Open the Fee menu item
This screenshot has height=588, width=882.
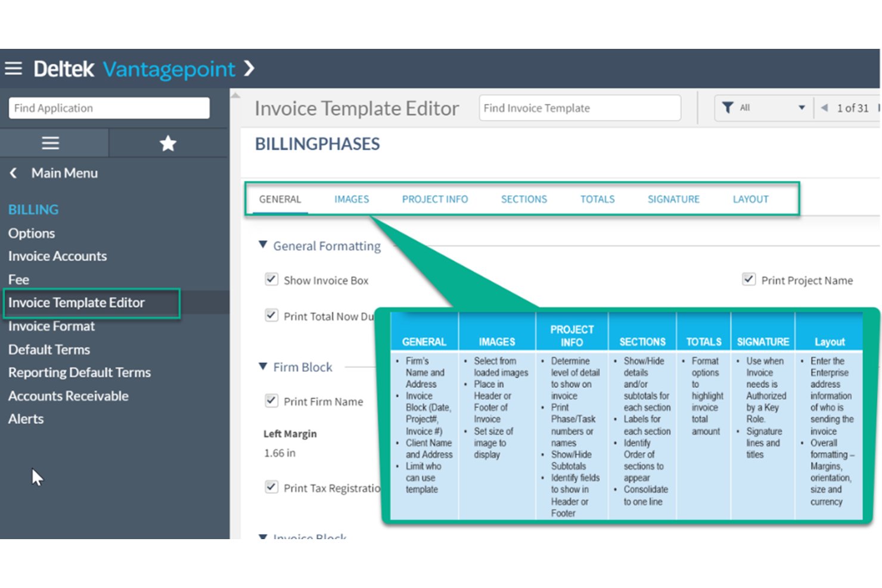pos(18,279)
